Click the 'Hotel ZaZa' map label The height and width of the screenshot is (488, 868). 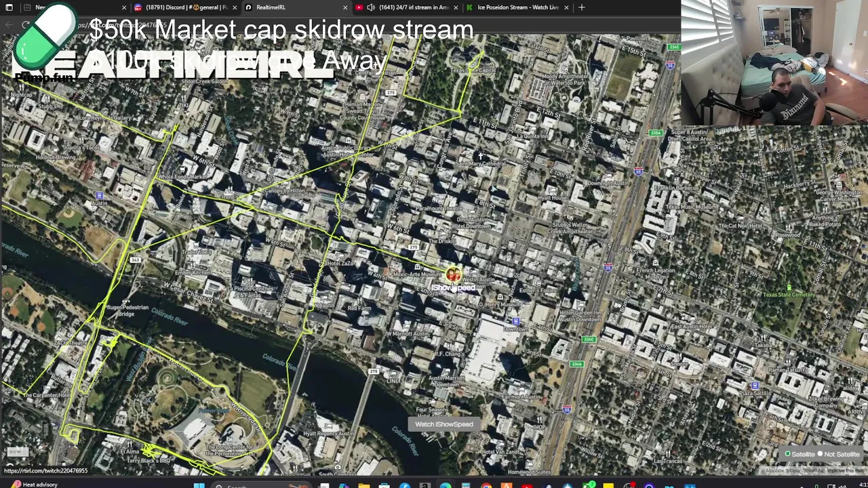pos(340,263)
